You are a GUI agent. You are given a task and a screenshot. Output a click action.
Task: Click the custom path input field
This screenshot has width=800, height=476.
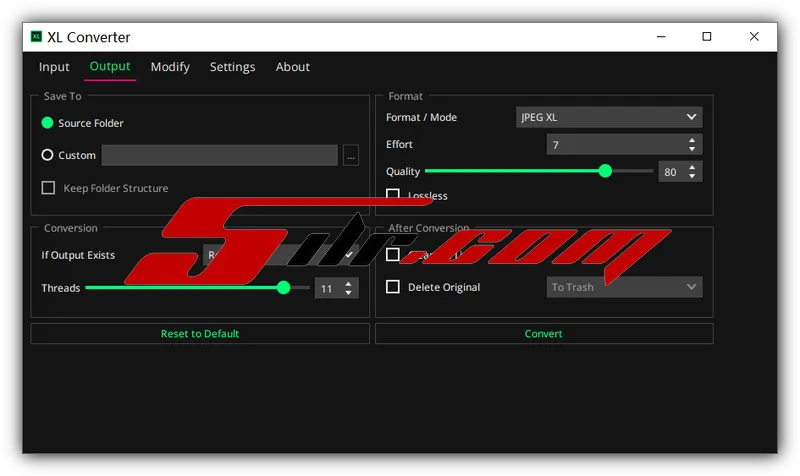[x=219, y=155]
